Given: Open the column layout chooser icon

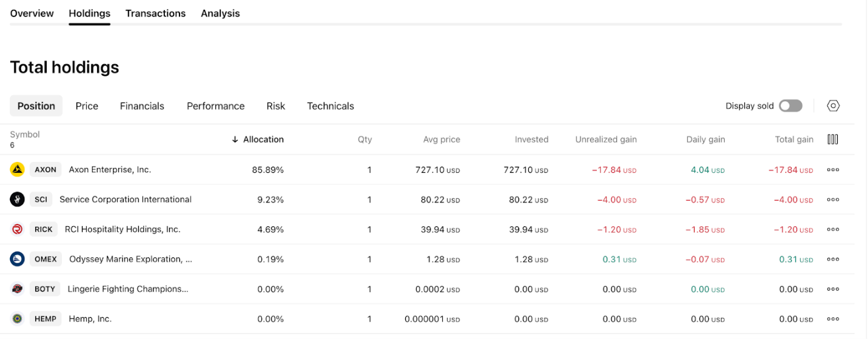Looking at the screenshot, I should (x=833, y=139).
